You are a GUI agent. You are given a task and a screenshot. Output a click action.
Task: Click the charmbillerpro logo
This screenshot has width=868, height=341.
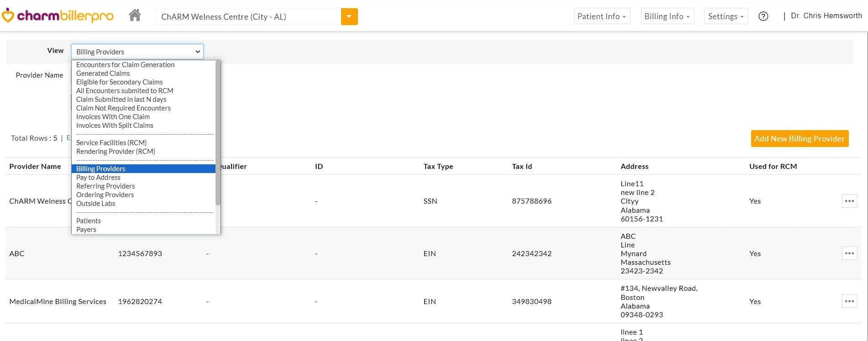[x=58, y=16]
